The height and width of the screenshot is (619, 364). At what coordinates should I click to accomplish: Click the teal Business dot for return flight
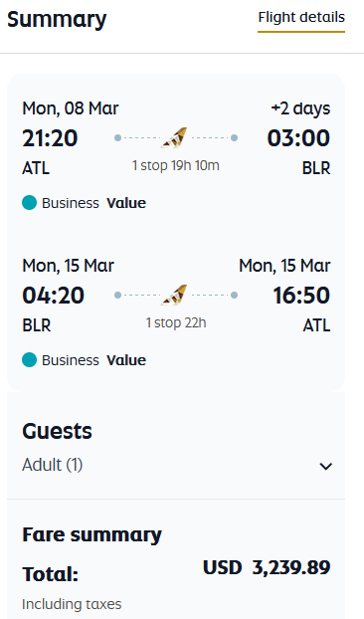coord(29,360)
